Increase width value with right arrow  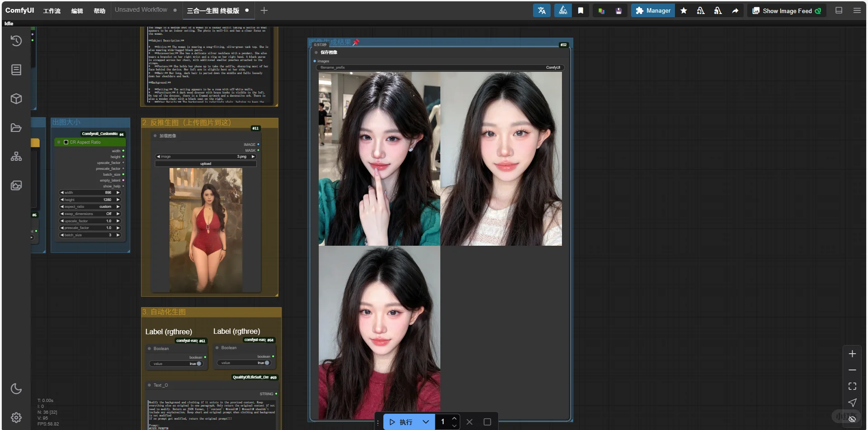[118, 192]
